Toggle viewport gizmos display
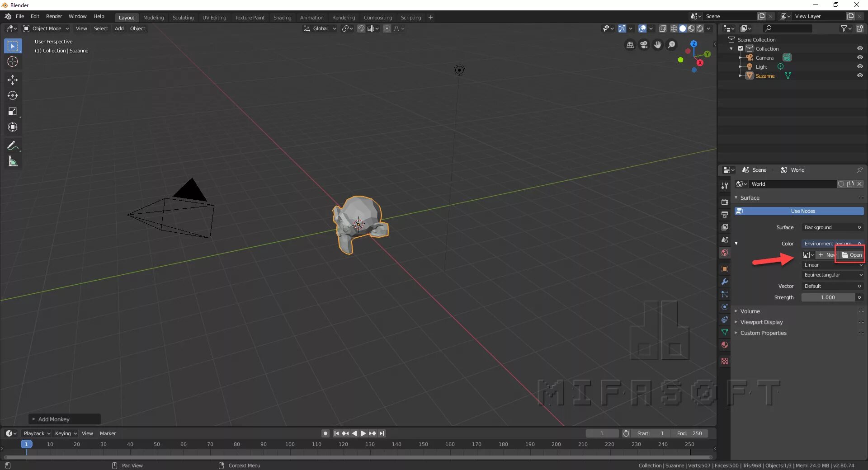The image size is (868, 470). click(622, 28)
